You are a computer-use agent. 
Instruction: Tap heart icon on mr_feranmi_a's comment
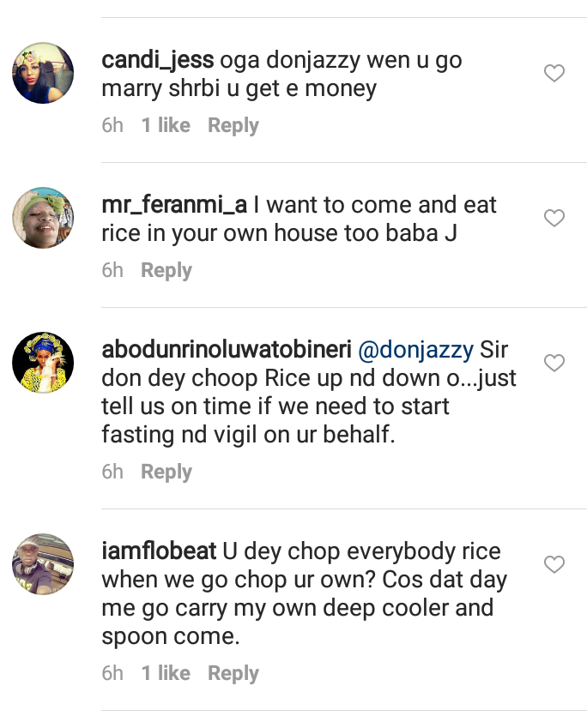tap(554, 219)
